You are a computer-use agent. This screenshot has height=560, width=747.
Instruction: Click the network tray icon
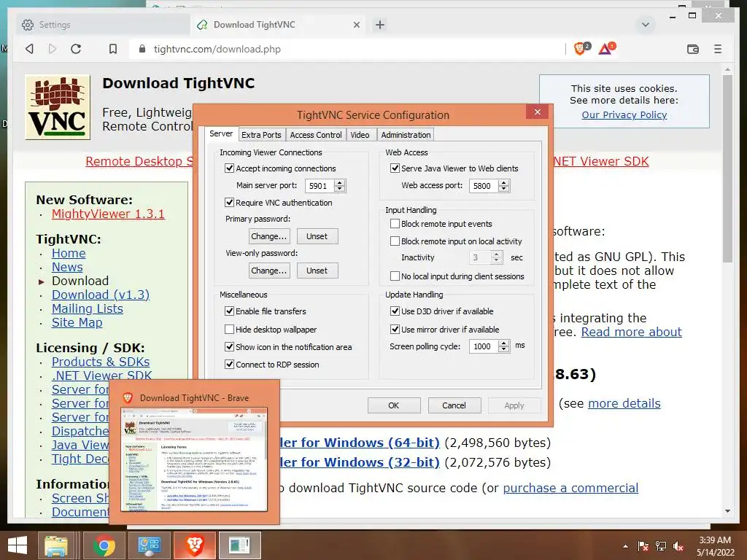(x=661, y=546)
